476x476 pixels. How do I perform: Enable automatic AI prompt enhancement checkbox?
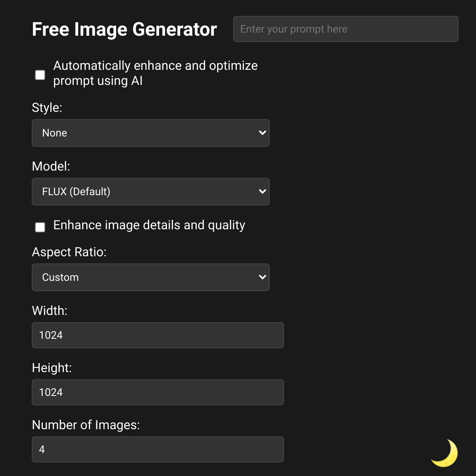tap(40, 75)
